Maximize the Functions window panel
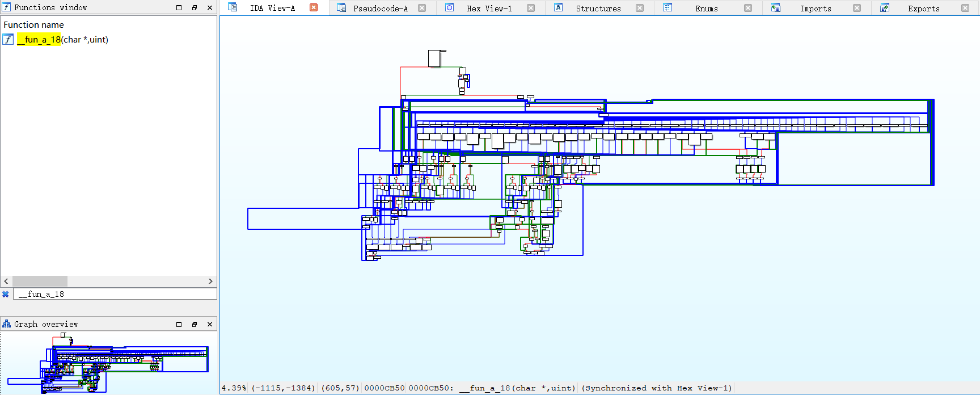Image resolution: width=980 pixels, height=395 pixels. [179, 7]
